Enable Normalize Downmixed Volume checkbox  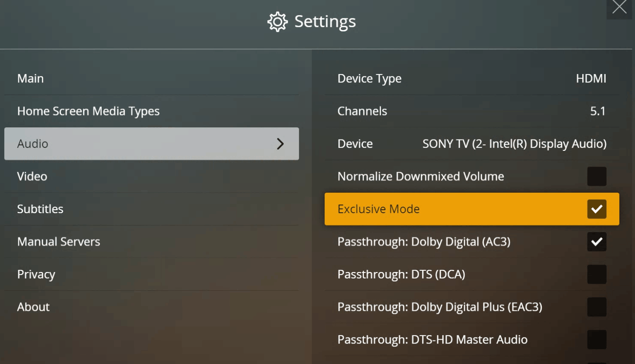pos(597,177)
